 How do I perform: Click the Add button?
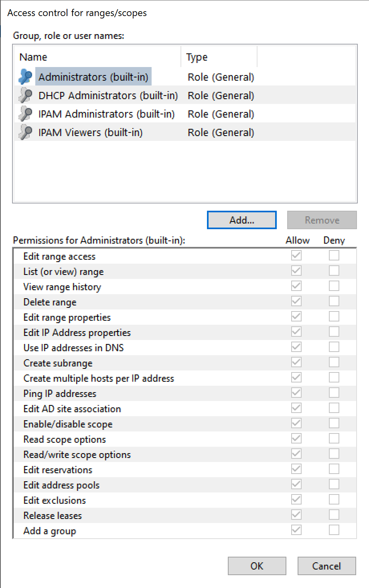tap(241, 220)
